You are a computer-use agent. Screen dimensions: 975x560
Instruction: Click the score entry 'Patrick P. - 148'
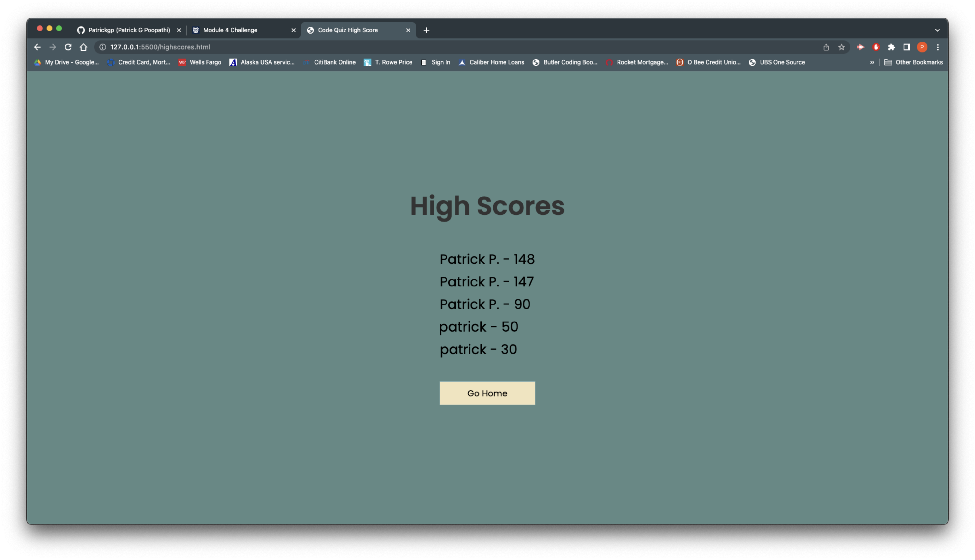click(x=487, y=259)
